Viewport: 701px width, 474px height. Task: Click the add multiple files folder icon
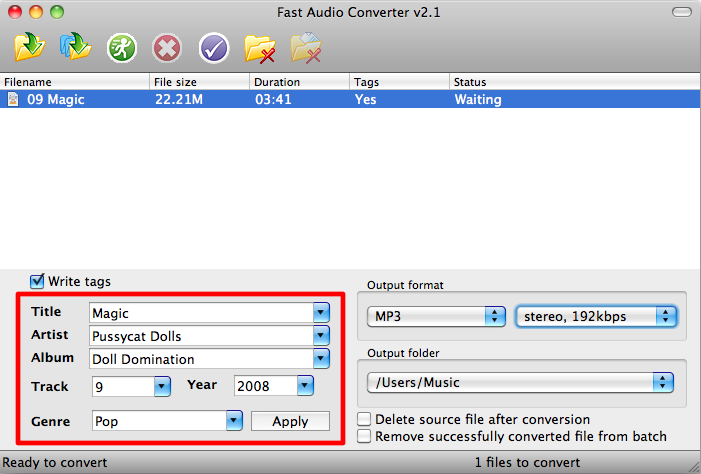(x=76, y=46)
